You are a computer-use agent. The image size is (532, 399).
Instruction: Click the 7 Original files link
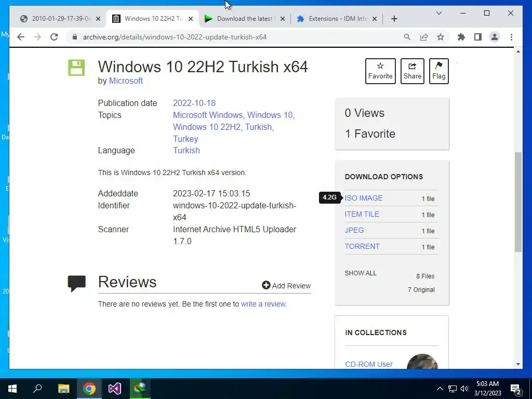click(421, 290)
